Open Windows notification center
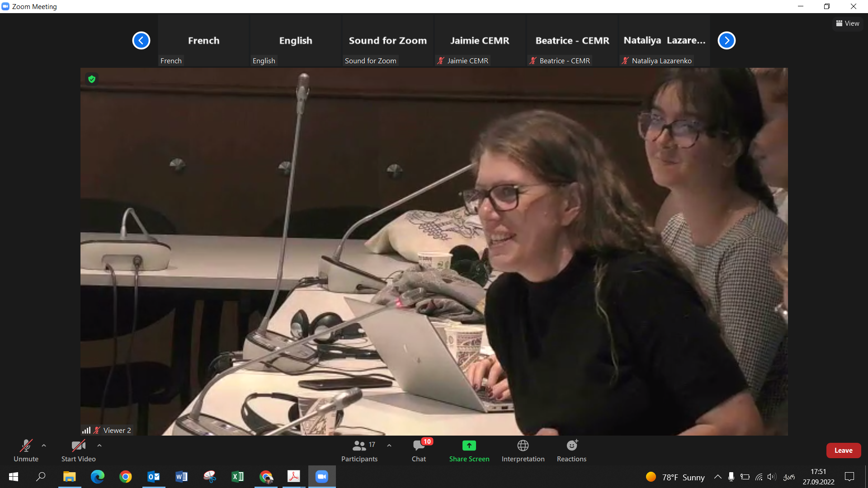This screenshot has height=488, width=868. (x=849, y=477)
